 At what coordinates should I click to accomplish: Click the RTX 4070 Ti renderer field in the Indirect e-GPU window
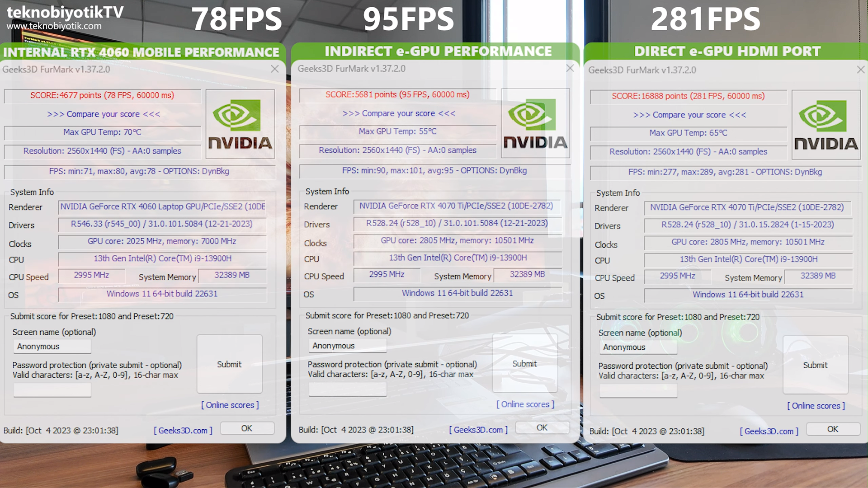457,206
